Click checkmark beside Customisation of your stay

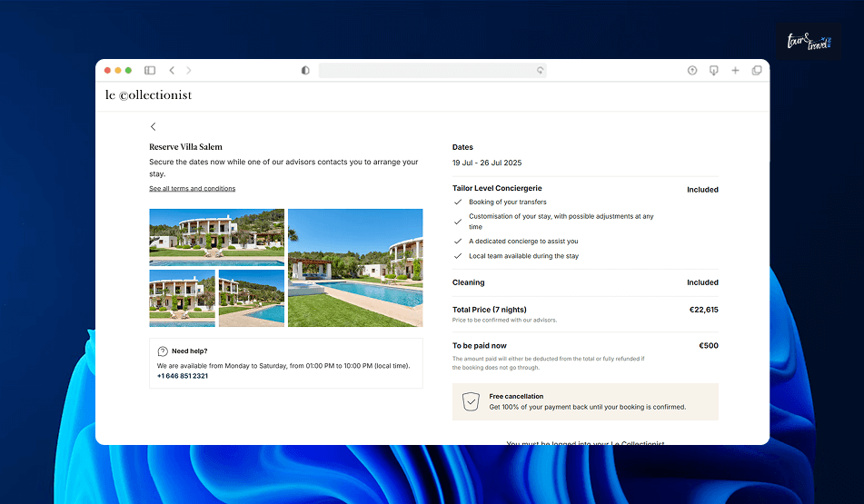click(457, 222)
